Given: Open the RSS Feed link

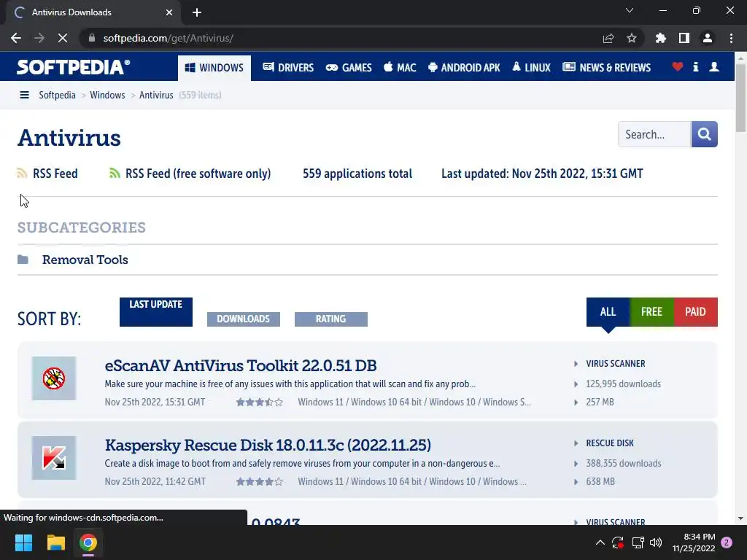Looking at the screenshot, I should click(55, 174).
